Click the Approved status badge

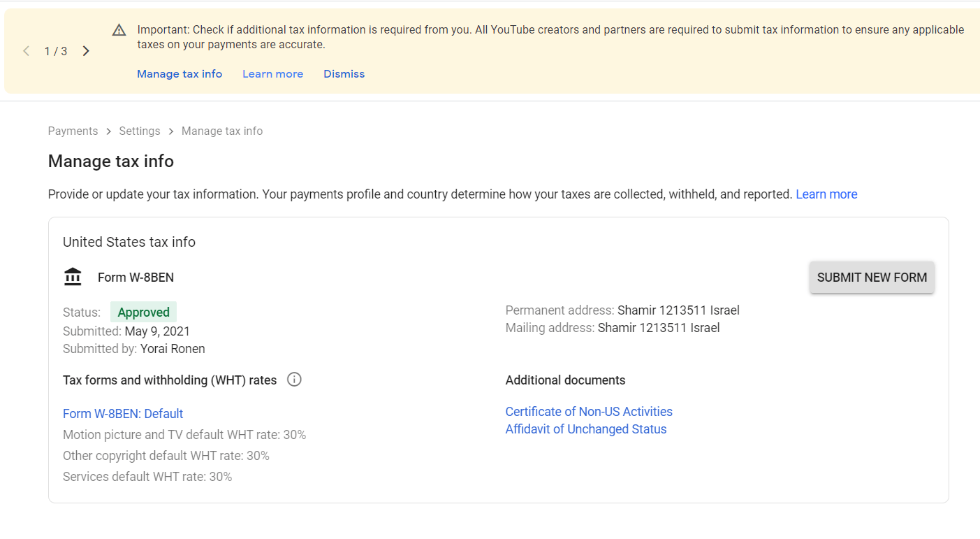143,312
